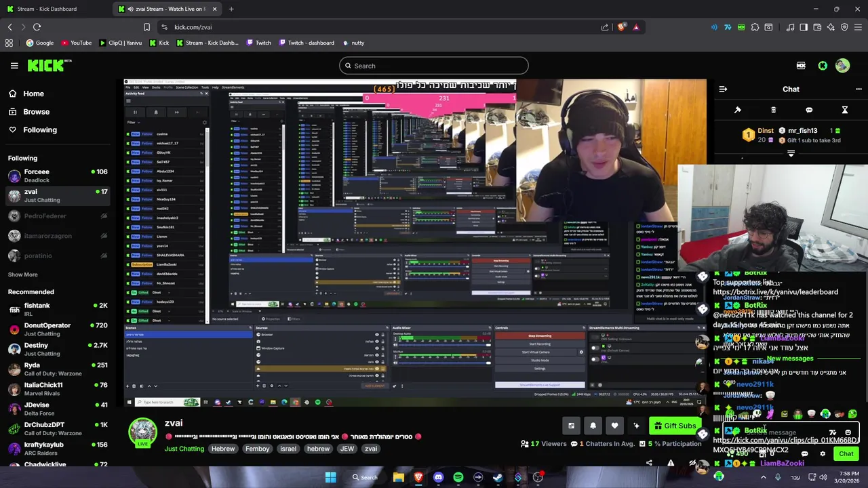Show hidden system tray icons
Screen dimensions: 868x488
pyautogui.click(x=764, y=477)
